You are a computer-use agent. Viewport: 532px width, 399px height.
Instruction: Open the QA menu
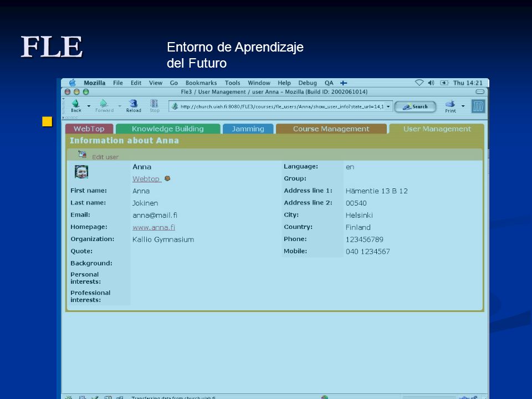[x=329, y=83]
